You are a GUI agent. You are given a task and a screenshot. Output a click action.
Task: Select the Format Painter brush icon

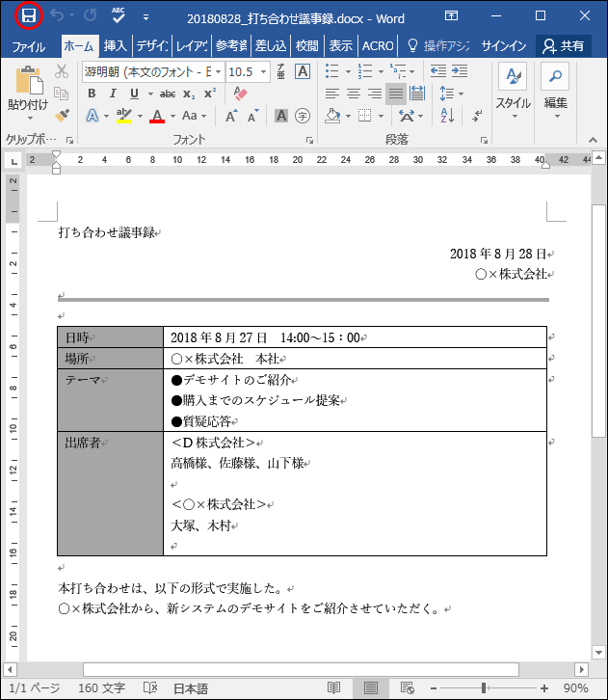pos(62,115)
